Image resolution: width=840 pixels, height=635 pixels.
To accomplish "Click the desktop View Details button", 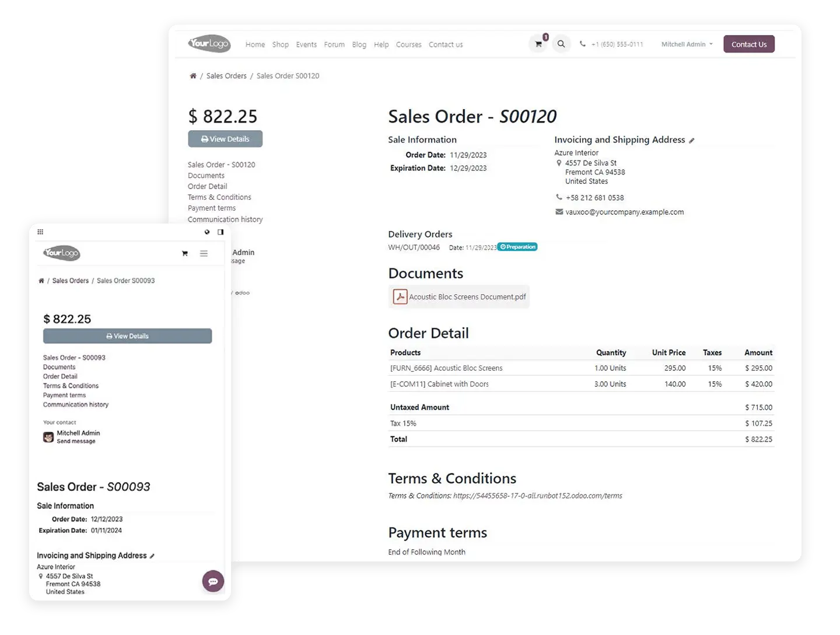I will [225, 139].
